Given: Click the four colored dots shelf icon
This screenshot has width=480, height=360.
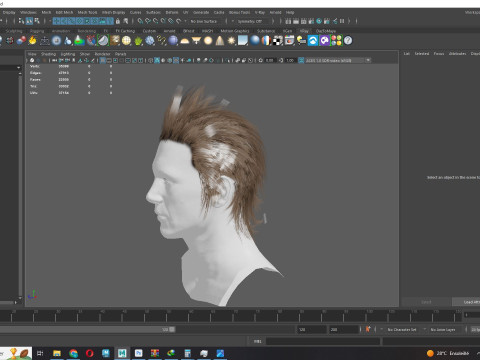Looking at the screenshot, I should point(336,41).
